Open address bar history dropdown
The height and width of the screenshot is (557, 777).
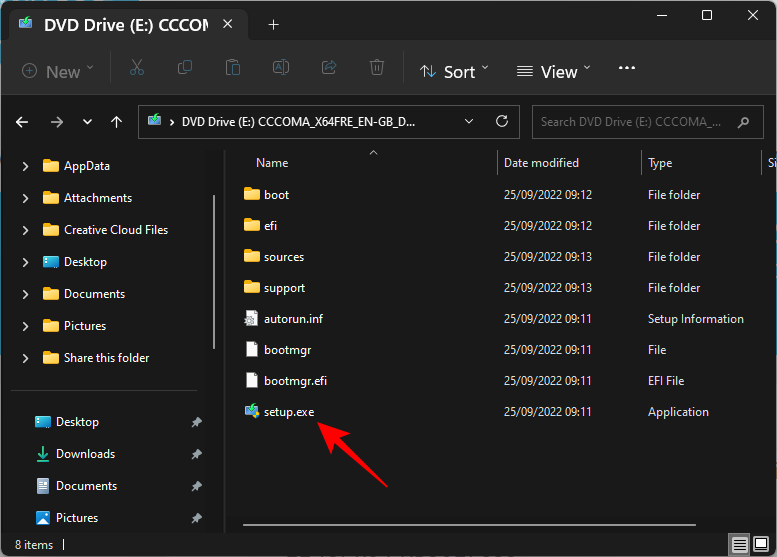pos(468,121)
